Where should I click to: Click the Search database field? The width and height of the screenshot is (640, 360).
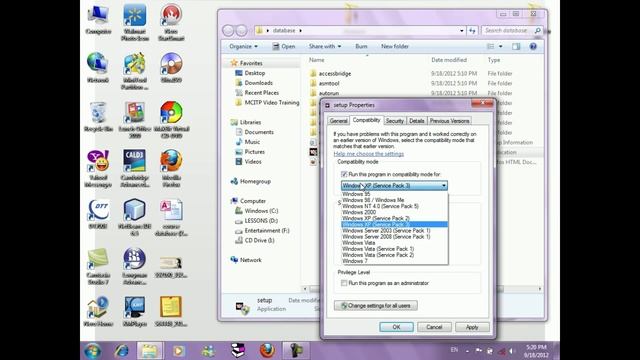(x=512, y=31)
